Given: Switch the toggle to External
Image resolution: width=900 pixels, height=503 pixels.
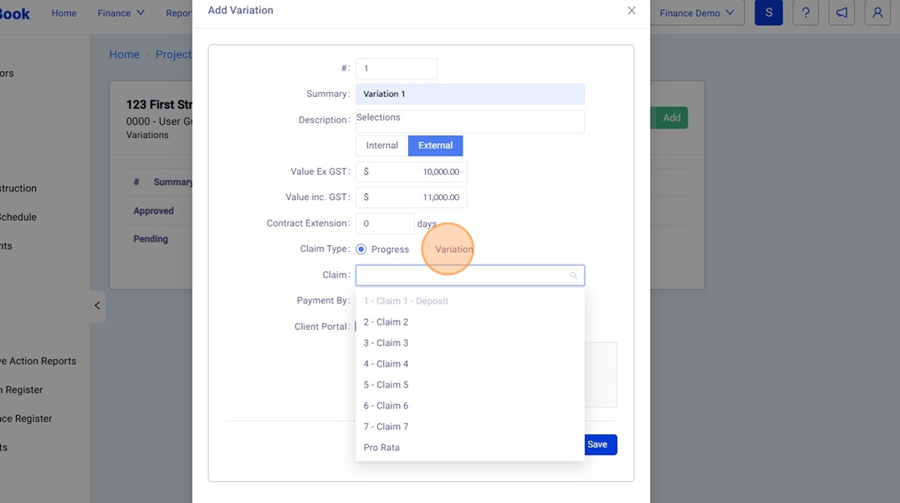Looking at the screenshot, I should pos(435,146).
